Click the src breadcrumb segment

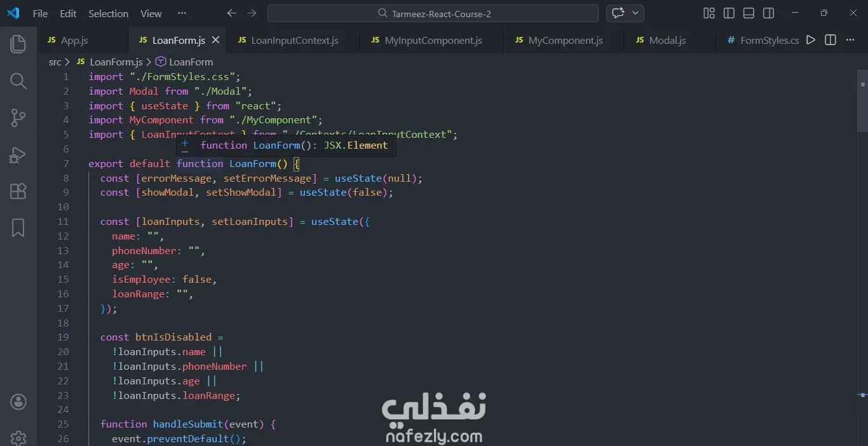point(55,62)
